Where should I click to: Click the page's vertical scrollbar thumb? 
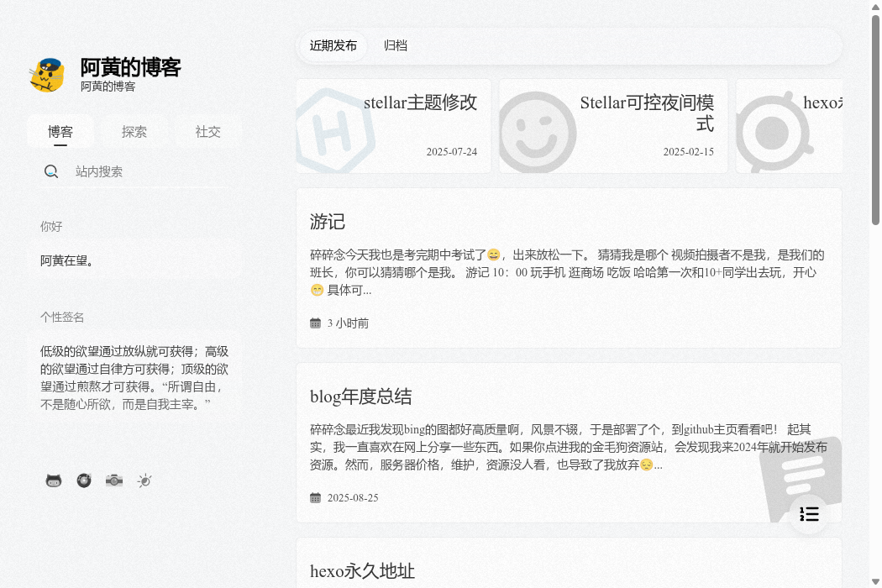click(875, 118)
